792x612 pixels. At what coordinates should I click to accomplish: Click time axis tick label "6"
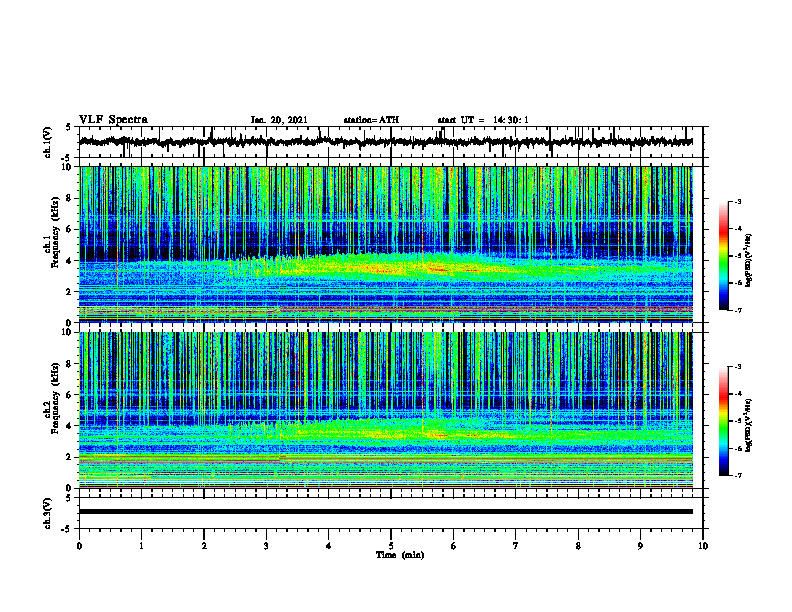[454, 546]
